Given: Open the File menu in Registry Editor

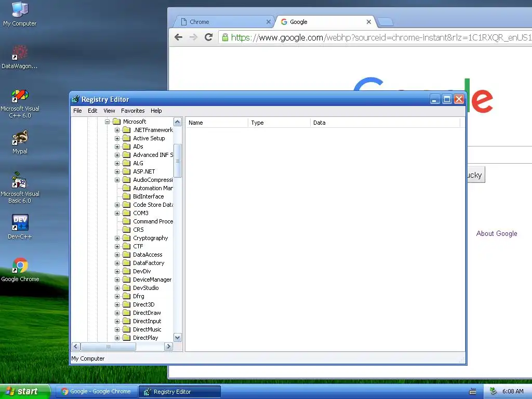Looking at the screenshot, I should tap(77, 111).
